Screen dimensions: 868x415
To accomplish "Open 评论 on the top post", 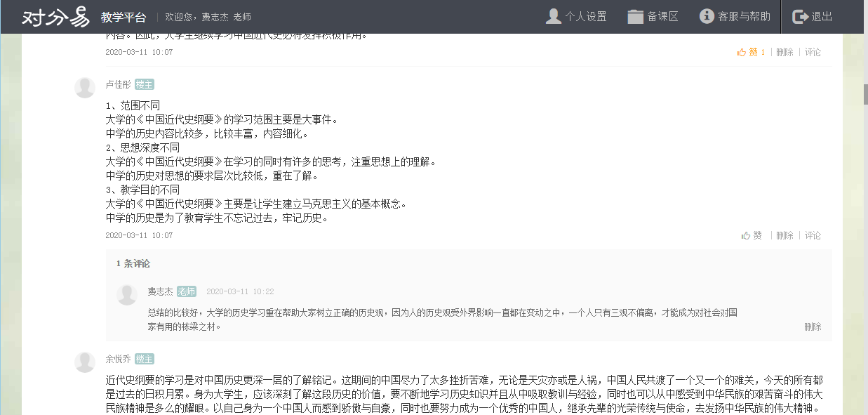I will tap(813, 52).
